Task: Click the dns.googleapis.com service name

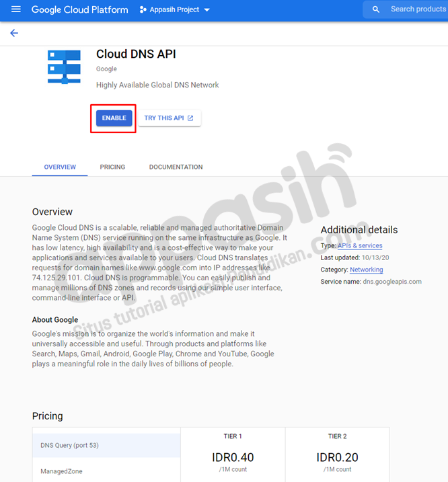Action: (x=392, y=282)
